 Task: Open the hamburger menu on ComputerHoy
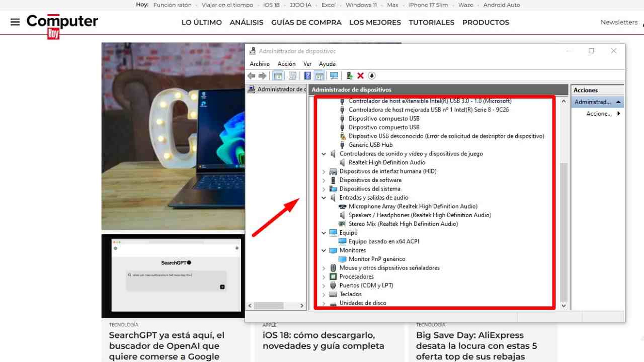click(15, 22)
